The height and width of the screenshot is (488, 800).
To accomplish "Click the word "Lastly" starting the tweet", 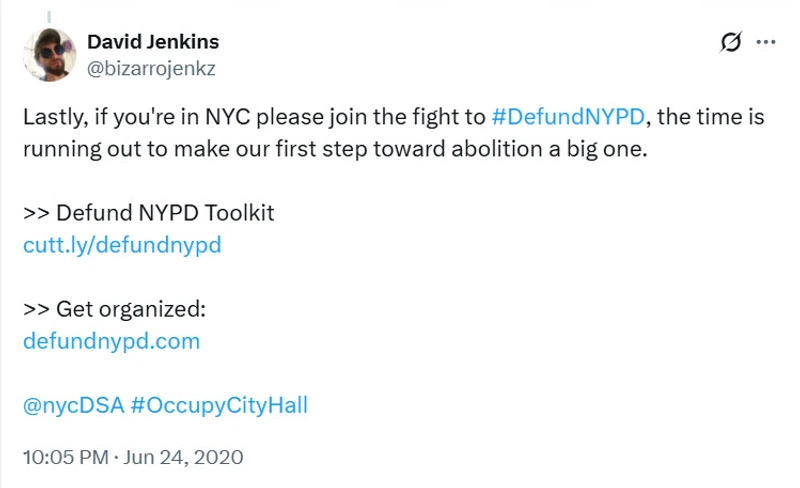I will pyautogui.click(x=52, y=117).
